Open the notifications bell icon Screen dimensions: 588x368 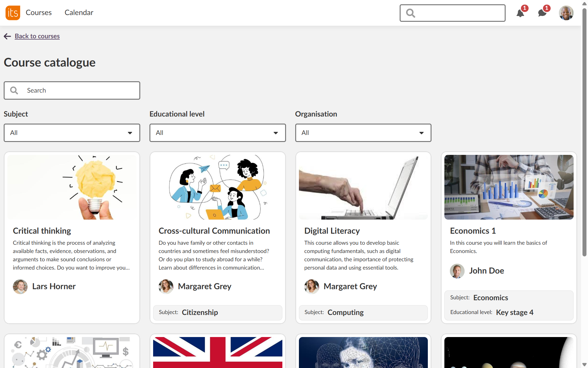[x=520, y=13]
